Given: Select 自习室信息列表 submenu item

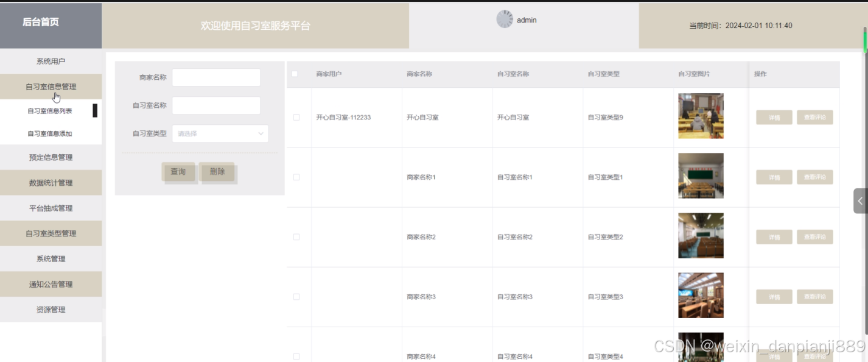Looking at the screenshot, I should pyautogui.click(x=50, y=111).
